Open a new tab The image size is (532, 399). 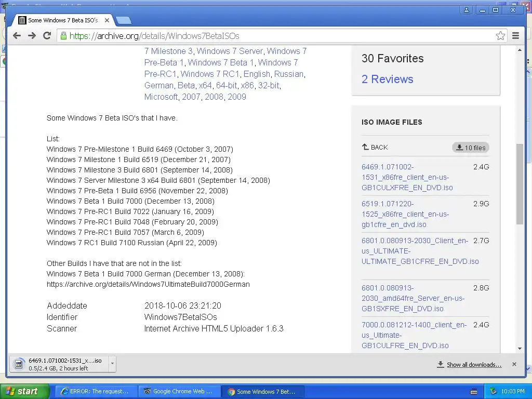[x=124, y=21]
